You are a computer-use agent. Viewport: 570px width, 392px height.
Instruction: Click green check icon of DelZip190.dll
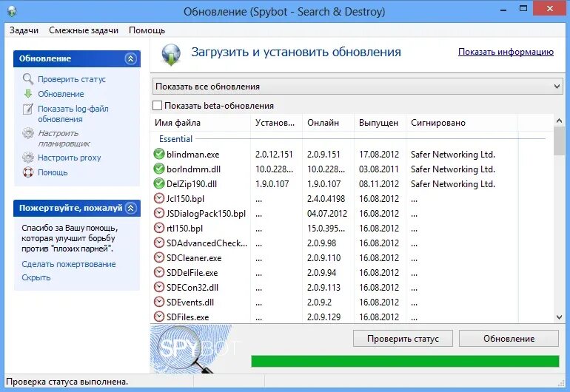coord(159,183)
